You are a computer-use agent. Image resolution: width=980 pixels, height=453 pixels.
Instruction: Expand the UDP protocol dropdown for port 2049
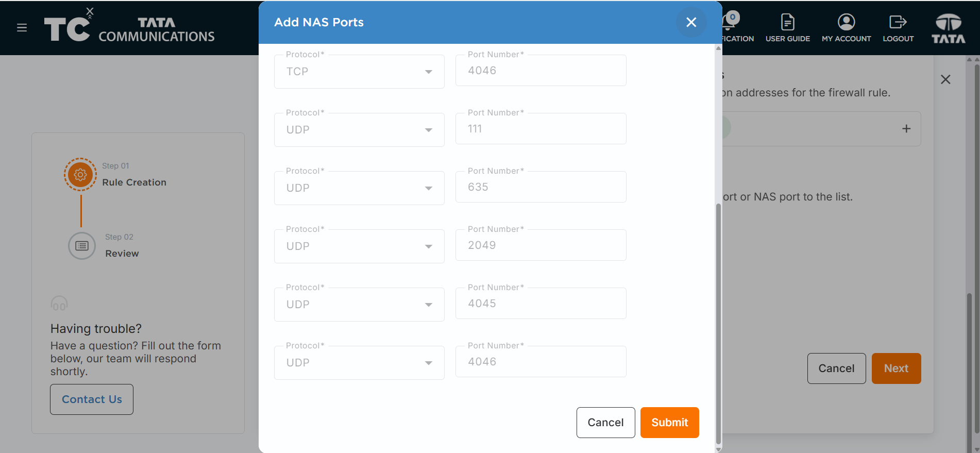(x=359, y=246)
